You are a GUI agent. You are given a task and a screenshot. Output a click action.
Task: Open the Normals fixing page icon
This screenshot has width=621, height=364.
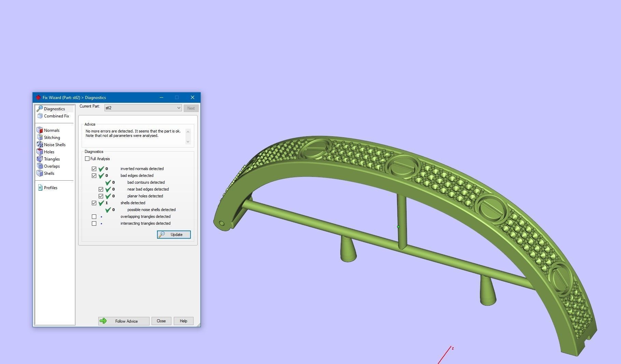(x=40, y=130)
